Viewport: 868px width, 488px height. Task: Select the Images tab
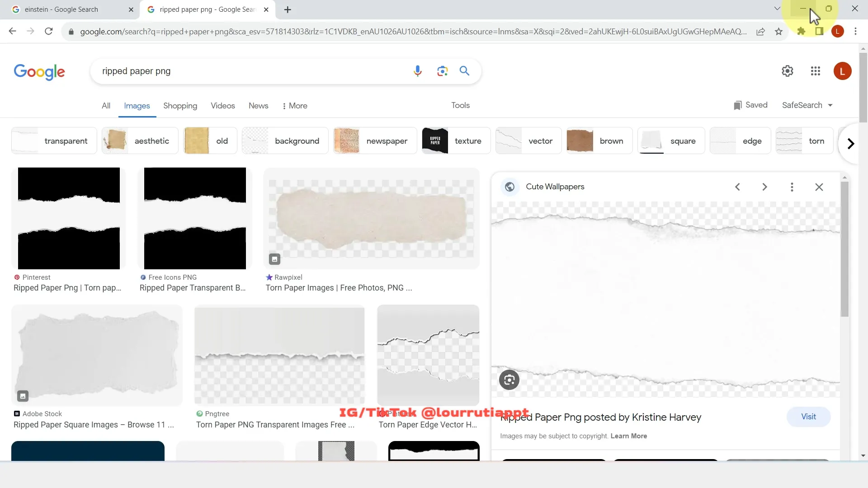(137, 106)
